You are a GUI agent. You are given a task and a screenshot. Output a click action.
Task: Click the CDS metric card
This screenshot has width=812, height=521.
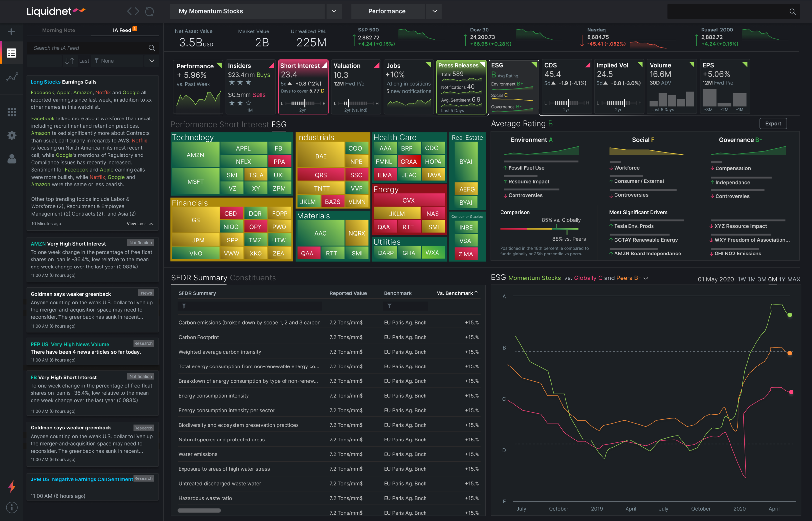point(566,87)
